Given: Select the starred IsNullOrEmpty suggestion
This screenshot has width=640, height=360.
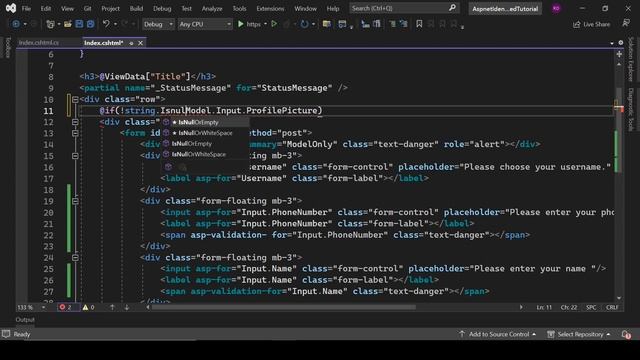Looking at the screenshot, I should 205,122.
